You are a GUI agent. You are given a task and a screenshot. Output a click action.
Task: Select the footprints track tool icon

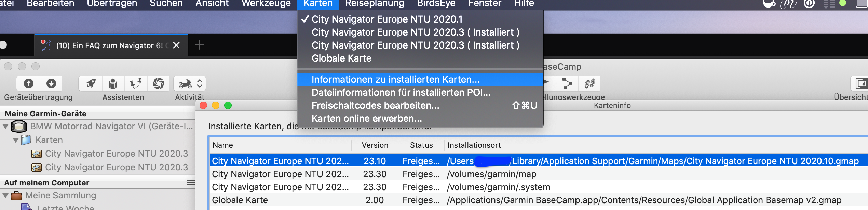[589, 83]
